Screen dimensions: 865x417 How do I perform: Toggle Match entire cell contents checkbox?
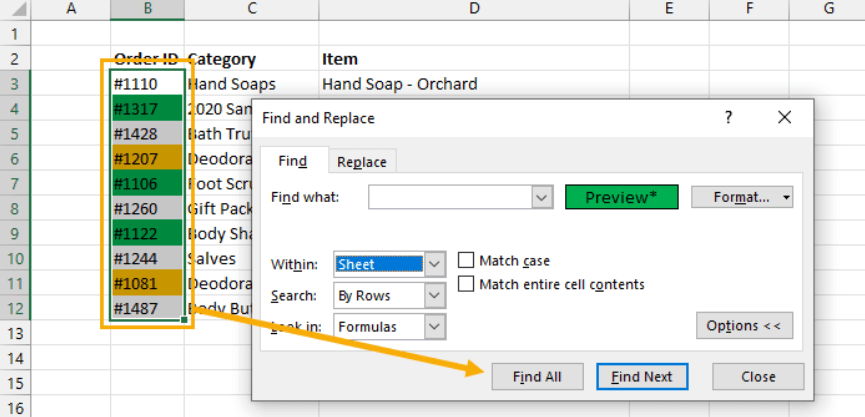(466, 284)
